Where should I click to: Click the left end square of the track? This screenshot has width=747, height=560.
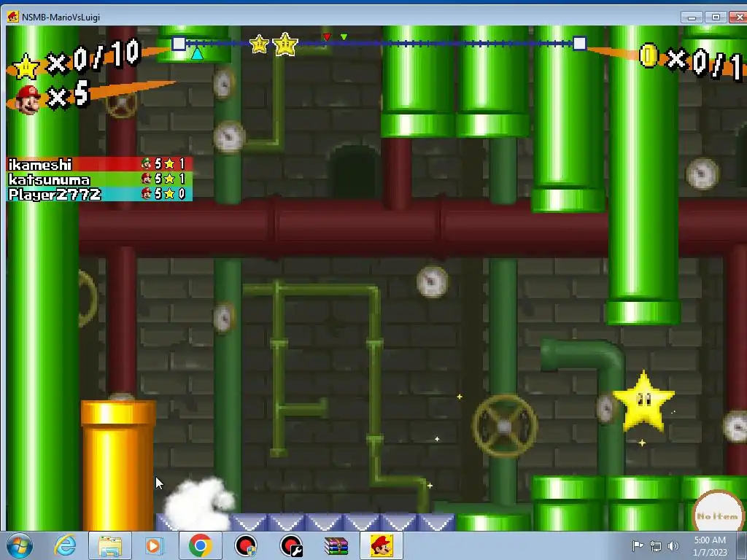coord(179,43)
